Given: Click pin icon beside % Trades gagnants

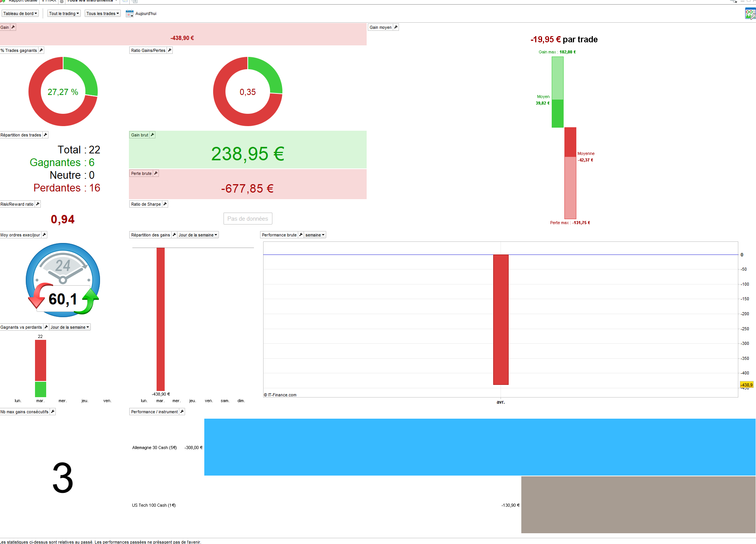Looking at the screenshot, I should pos(41,50).
